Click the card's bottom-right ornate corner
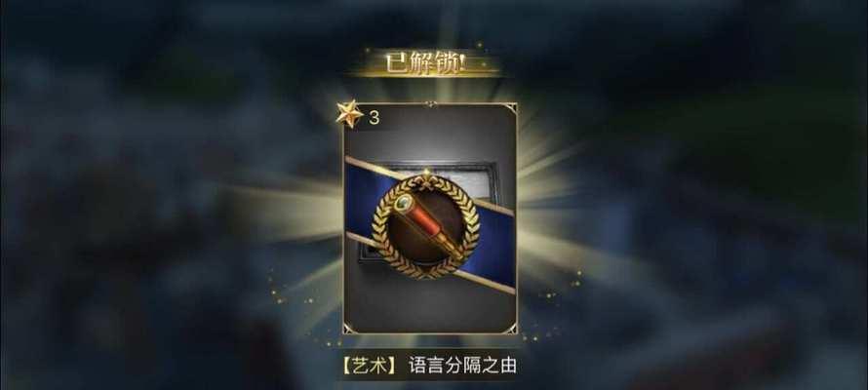Viewport: 868px width, 390px height. (x=511, y=328)
